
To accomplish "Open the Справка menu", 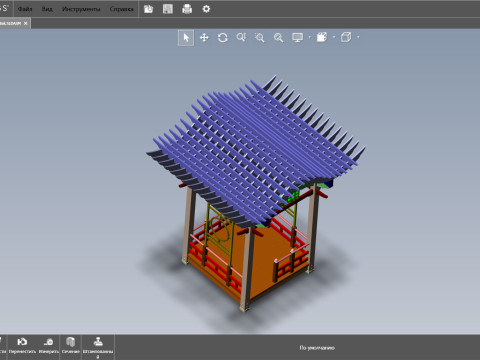I will (x=121, y=9).
